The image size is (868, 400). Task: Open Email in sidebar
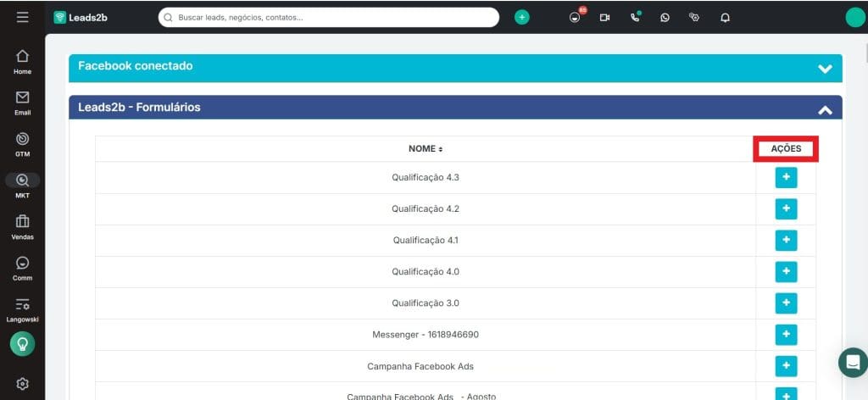click(x=22, y=103)
